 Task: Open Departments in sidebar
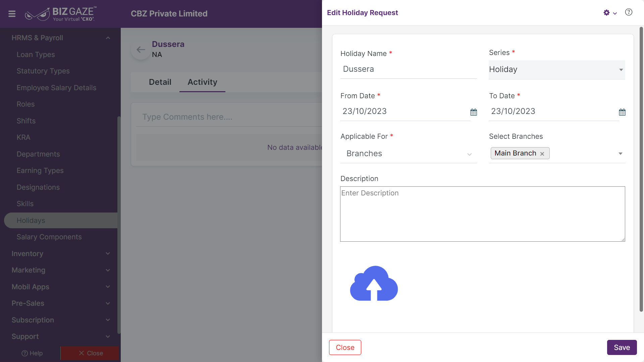click(38, 154)
